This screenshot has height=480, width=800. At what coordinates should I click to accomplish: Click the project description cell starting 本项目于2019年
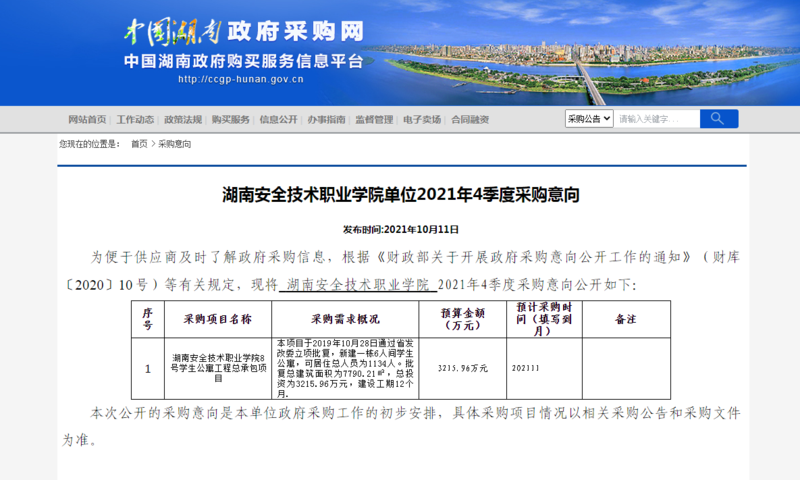pyautogui.click(x=345, y=368)
